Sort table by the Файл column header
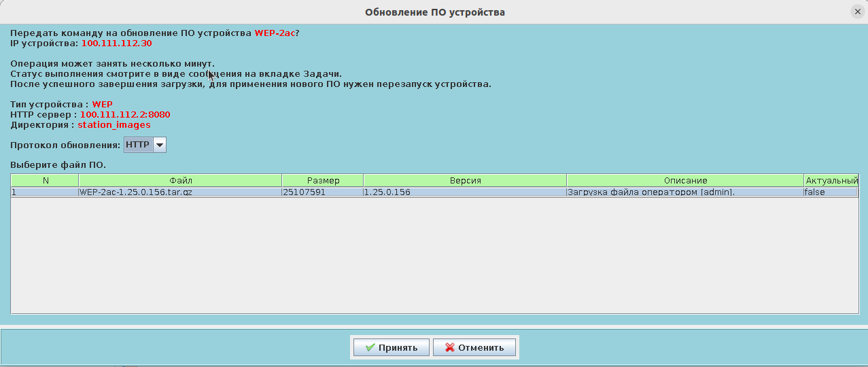 pyautogui.click(x=180, y=180)
